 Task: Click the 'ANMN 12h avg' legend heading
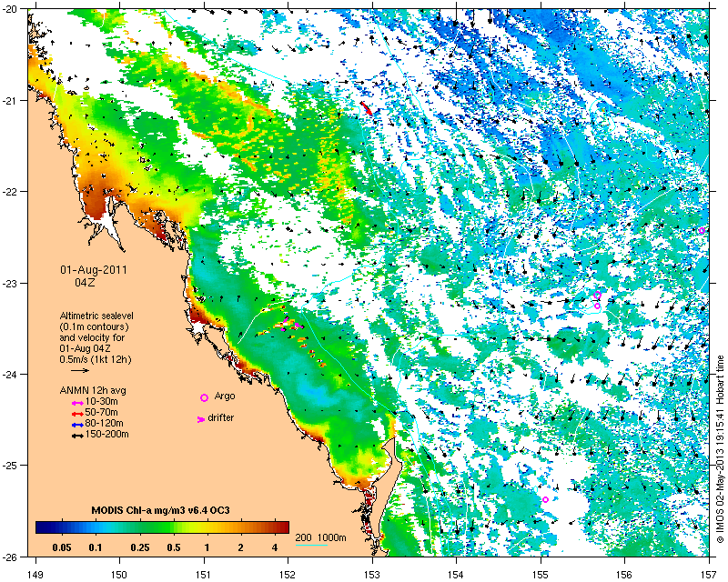[93, 390]
